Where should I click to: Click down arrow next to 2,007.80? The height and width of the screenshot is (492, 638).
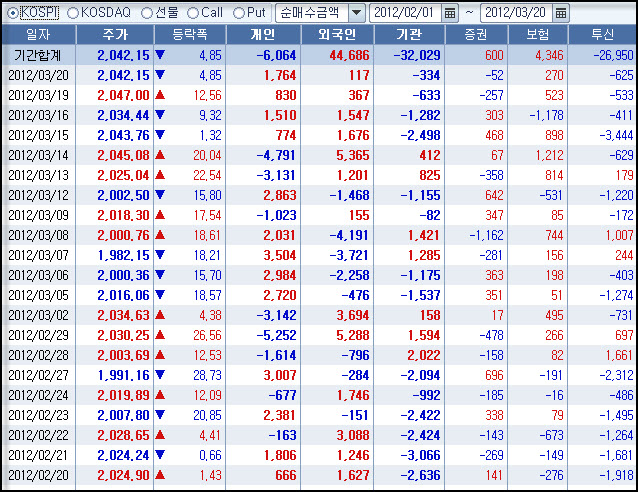(160, 415)
